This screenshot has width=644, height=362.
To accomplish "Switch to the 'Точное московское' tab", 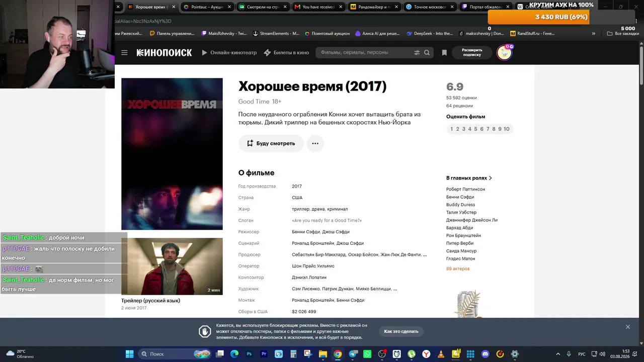I will click(430, 7).
